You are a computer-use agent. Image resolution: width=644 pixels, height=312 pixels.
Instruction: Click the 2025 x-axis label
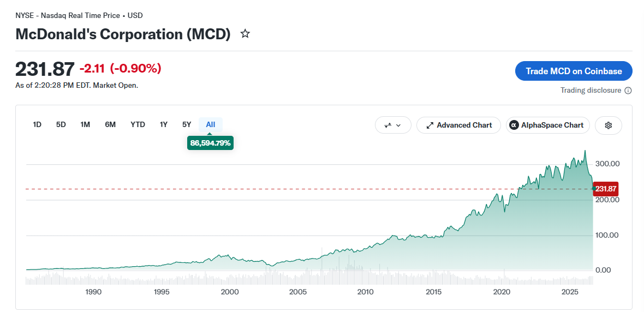570,292
